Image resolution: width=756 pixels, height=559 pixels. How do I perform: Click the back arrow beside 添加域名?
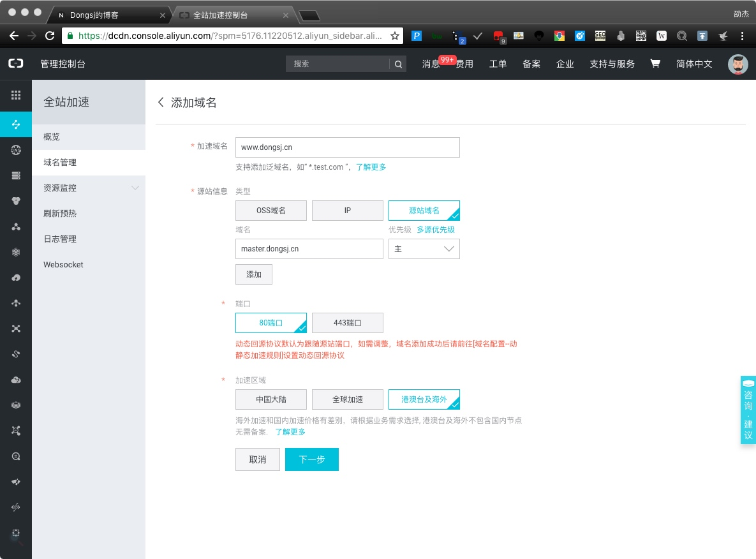[161, 102]
